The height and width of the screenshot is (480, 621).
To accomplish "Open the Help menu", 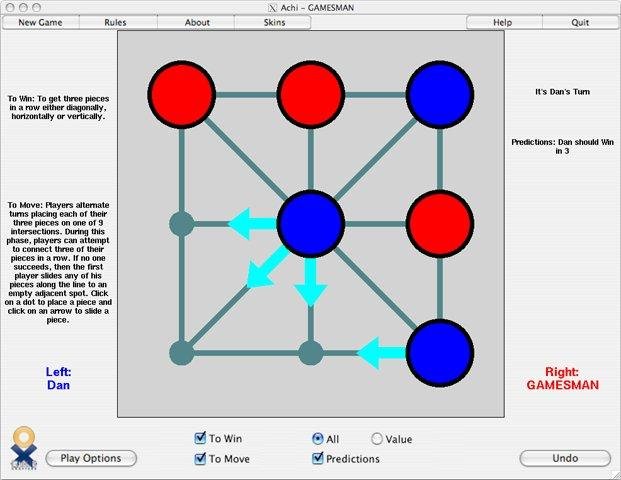I will coord(503,23).
